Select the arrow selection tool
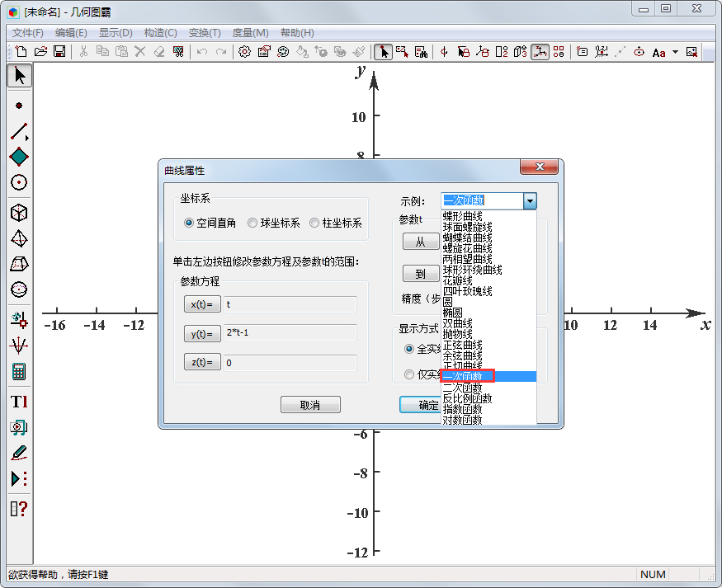Screen dimensions: 722x588 18,76
